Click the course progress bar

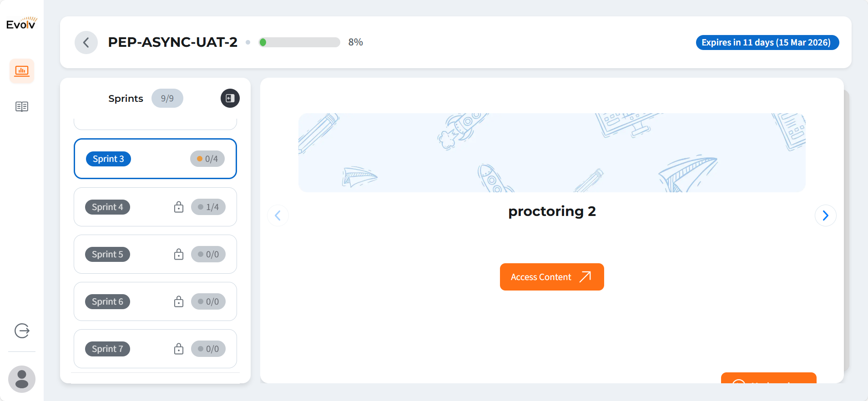tap(299, 42)
